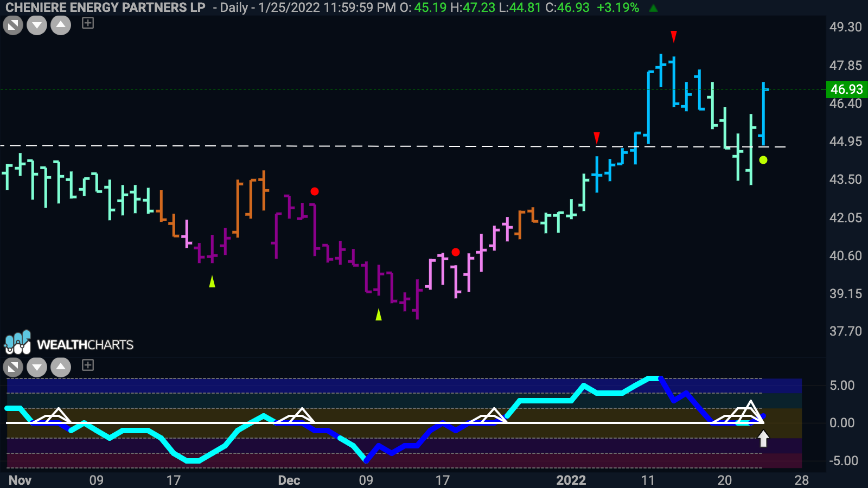Click the 2022 date axis label
This screenshot has width=868, height=488.
click(x=571, y=480)
